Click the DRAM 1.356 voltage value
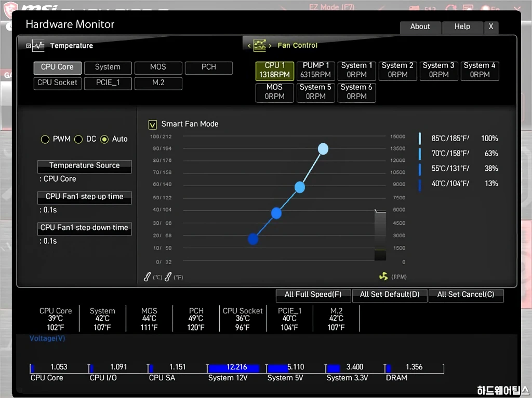 (x=414, y=367)
